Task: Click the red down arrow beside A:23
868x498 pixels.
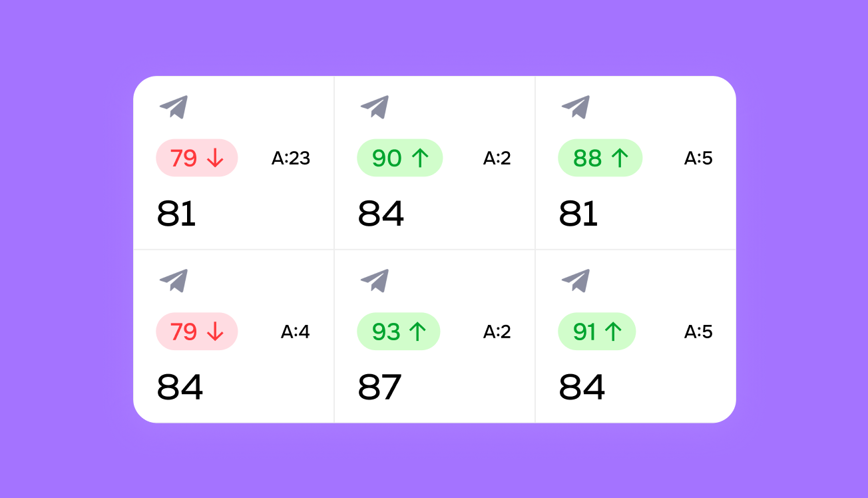Action: coord(214,158)
